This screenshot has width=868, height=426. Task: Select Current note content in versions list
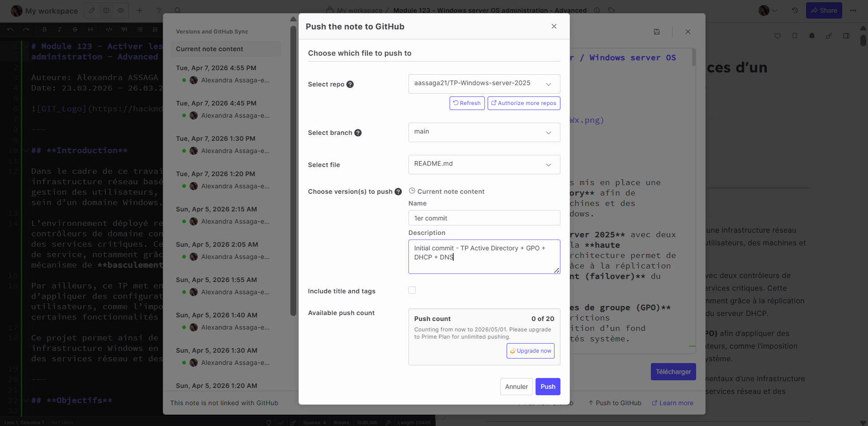pyautogui.click(x=226, y=49)
